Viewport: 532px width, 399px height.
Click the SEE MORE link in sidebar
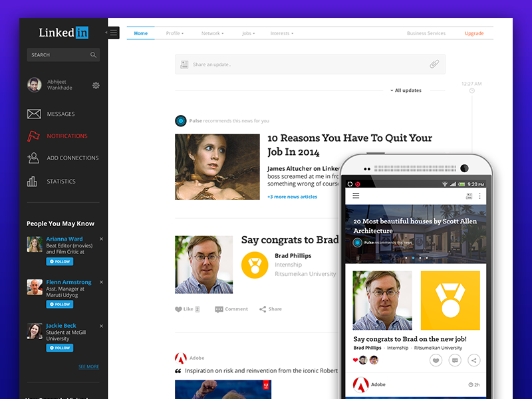[x=89, y=366]
